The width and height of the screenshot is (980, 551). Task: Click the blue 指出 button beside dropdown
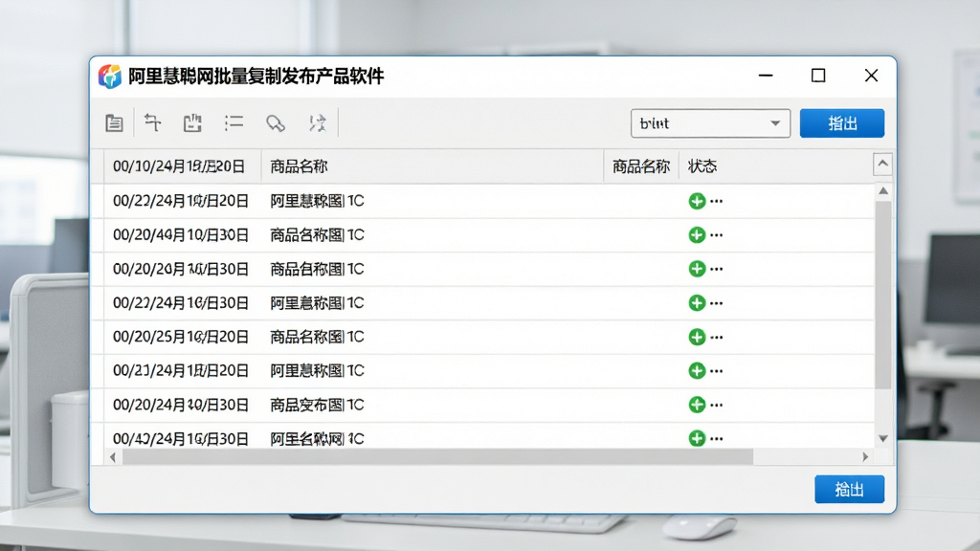pos(842,123)
